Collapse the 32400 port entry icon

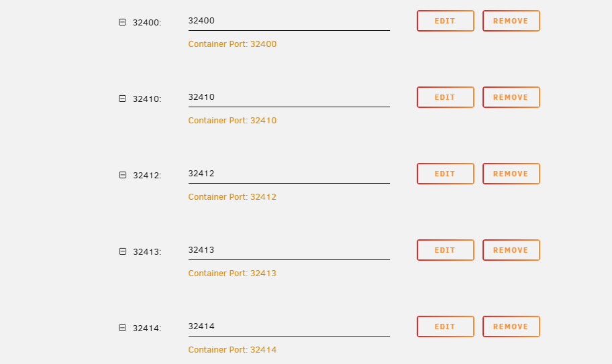tap(122, 22)
